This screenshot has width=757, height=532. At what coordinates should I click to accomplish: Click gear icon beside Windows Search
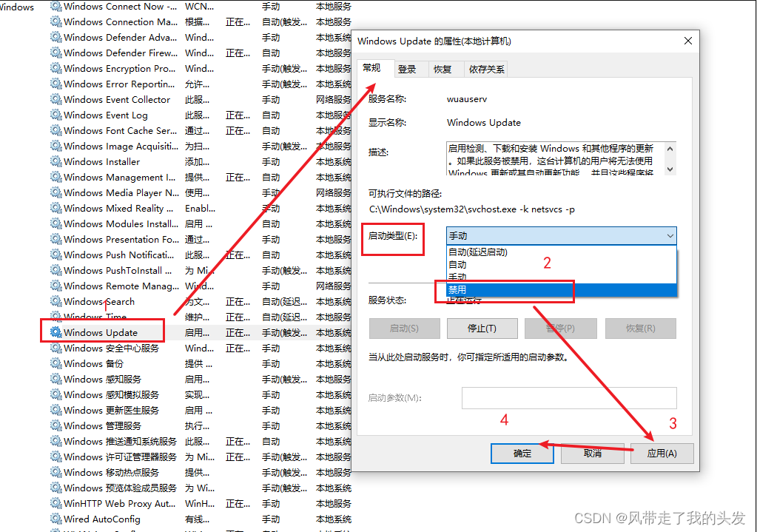[56, 301]
